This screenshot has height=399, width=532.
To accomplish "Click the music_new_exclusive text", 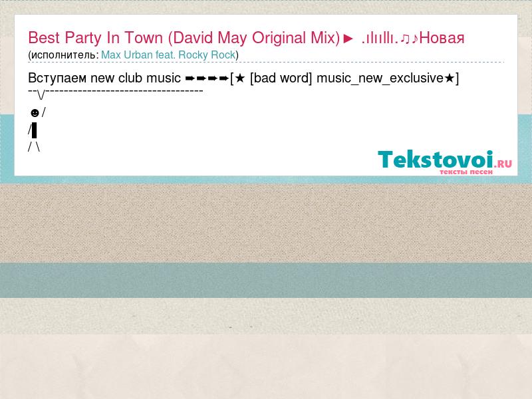I will coord(380,78).
